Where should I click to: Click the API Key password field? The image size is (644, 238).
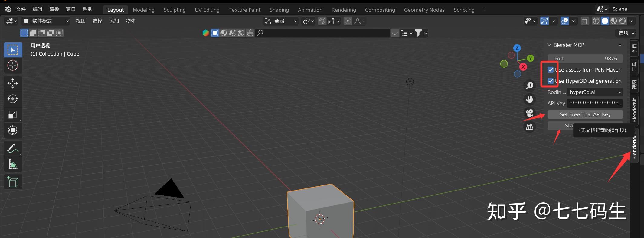(x=595, y=103)
